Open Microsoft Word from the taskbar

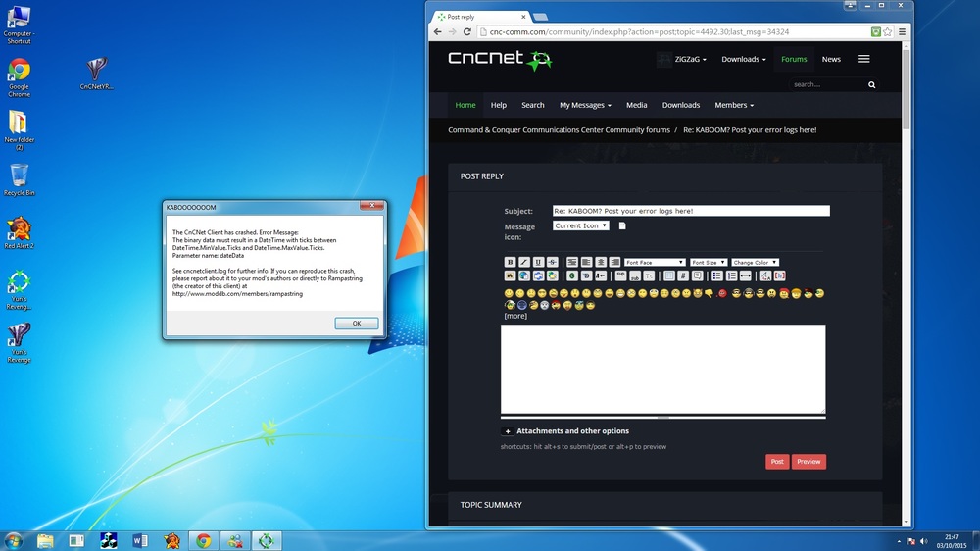pyautogui.click(x=140, y=540)
